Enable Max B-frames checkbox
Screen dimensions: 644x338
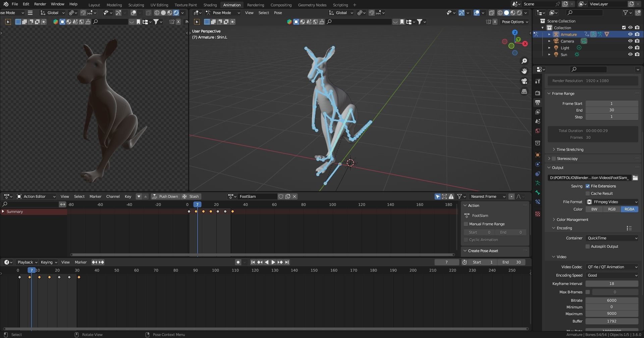[588, 292]
